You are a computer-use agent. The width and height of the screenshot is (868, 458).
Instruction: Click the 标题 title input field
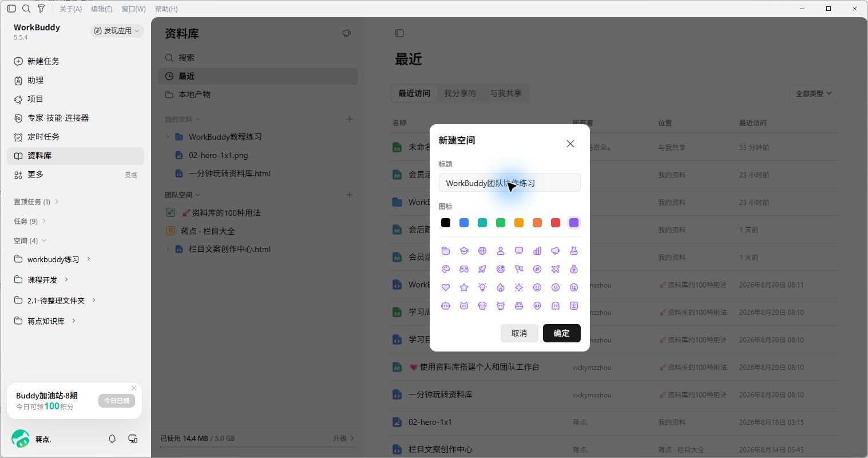(x=509, y=183)
